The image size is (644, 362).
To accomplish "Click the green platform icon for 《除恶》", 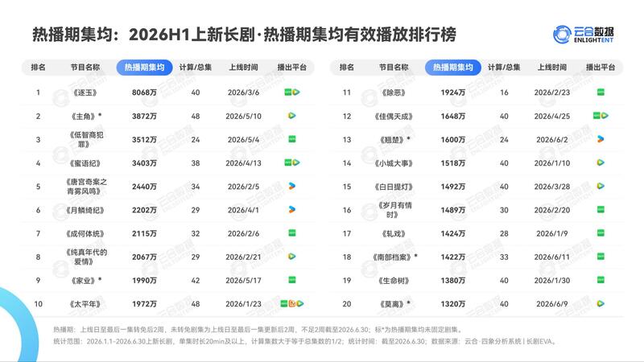I will [601, 93].
